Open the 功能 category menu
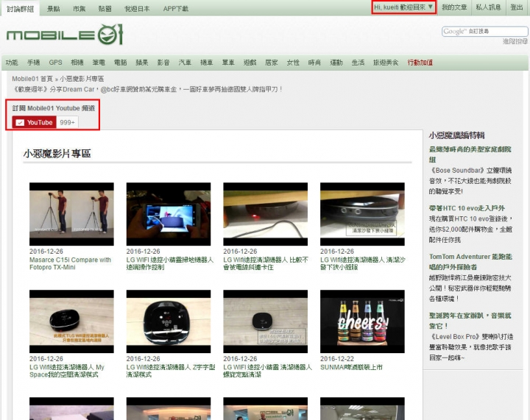The width and height of the screenshot is (530, 420). [12, 63]
